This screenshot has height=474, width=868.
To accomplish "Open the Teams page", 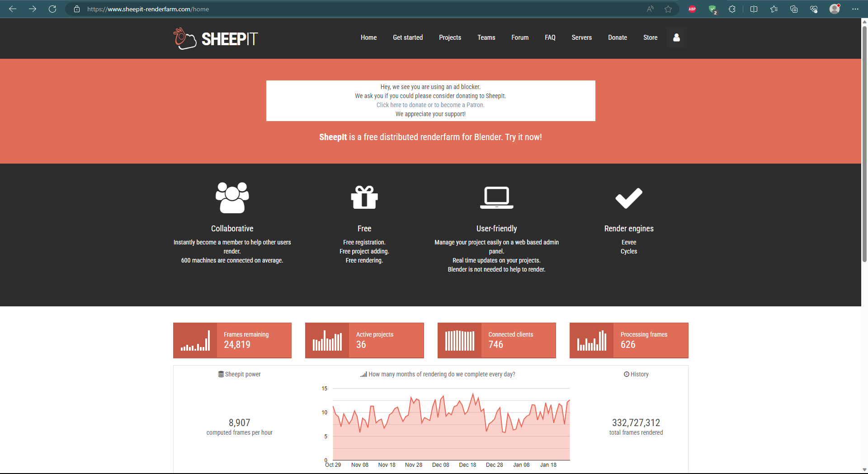I will (x=486, y=38).
